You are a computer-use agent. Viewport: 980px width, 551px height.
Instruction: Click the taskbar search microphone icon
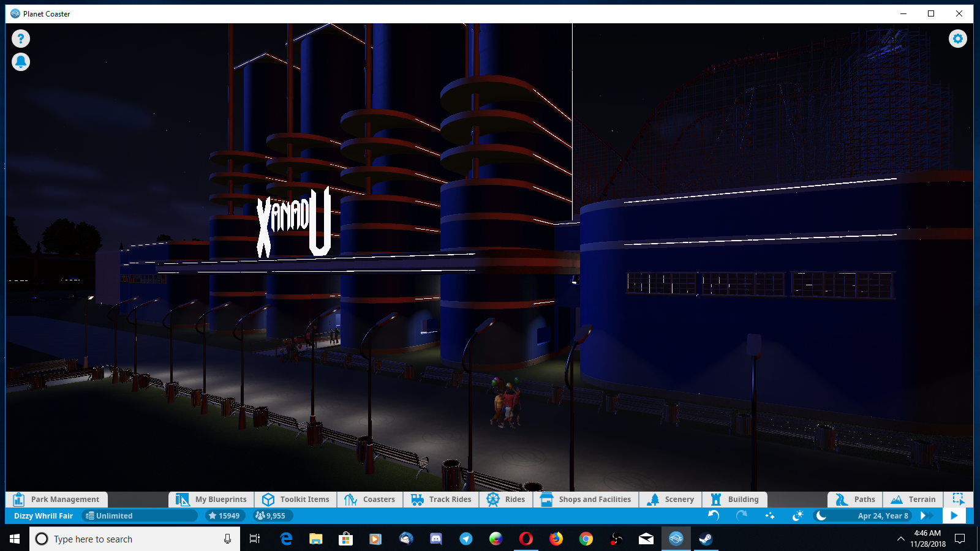point(227,539)
